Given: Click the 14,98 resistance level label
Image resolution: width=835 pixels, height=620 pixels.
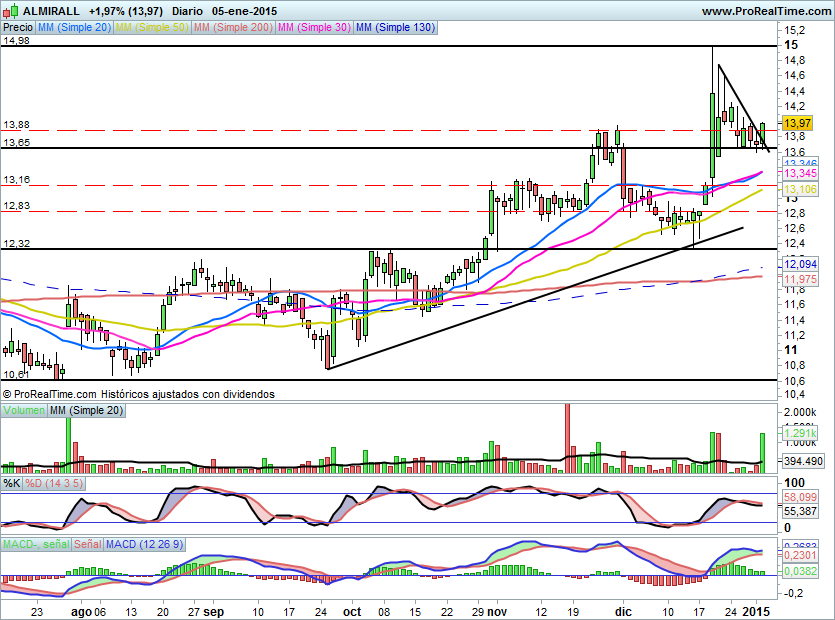Looking at the screenshot, I should 17,40.
